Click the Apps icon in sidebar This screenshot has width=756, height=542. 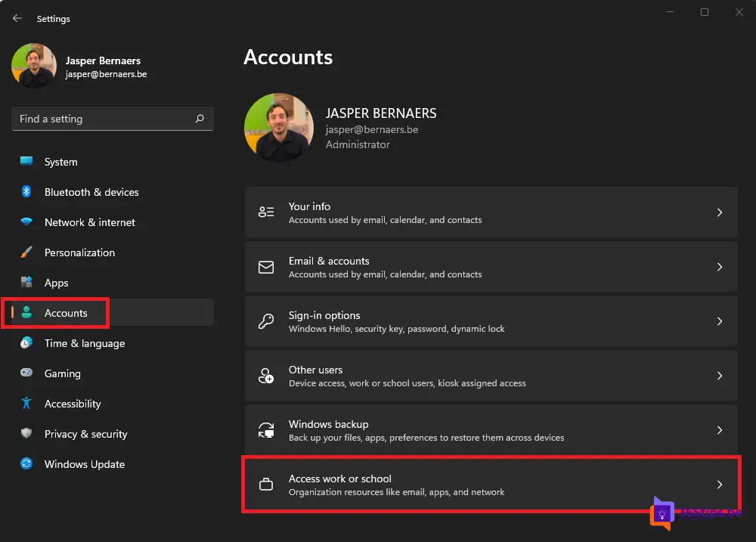(26, 282)
